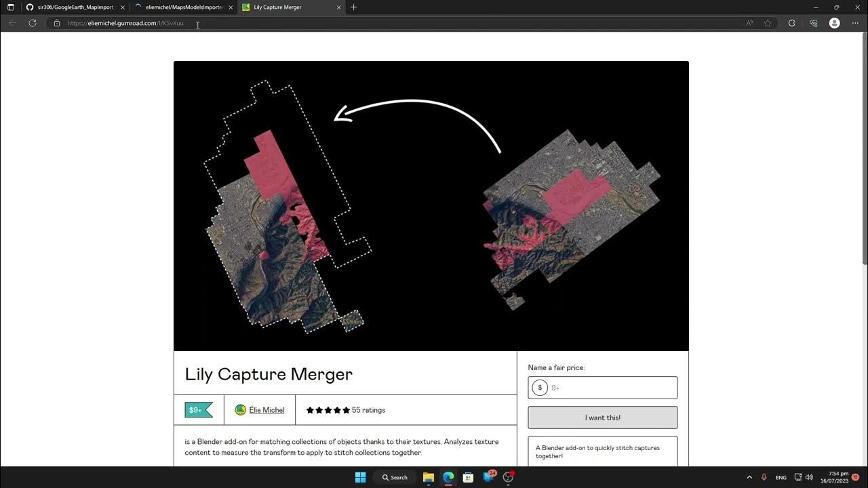868x488 pixels.
Task: Open the notification count badge
Action: pyautogui.click(x=856, y=477)
